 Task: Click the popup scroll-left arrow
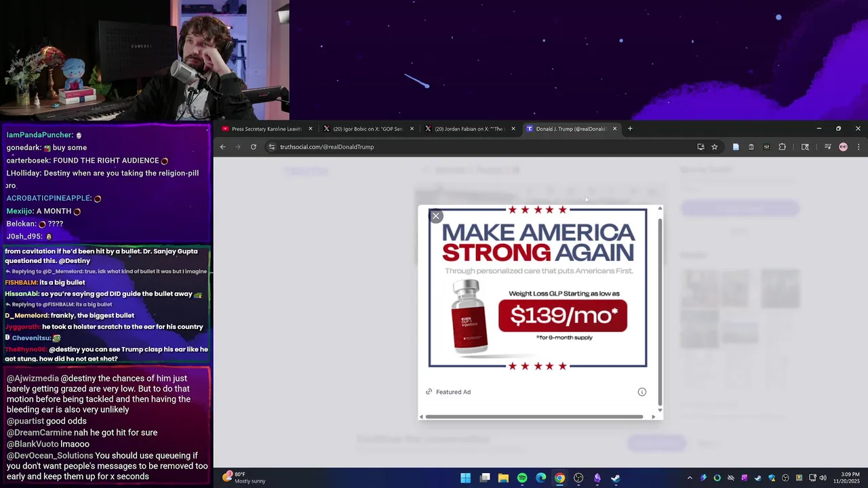[421, 416]
